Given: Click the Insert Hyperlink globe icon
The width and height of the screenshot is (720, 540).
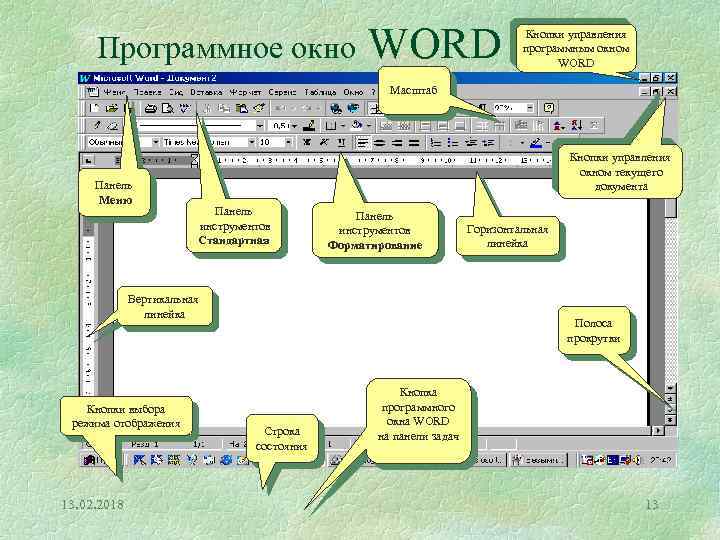Looking at the screenshot, I should [x=336, y=108].
